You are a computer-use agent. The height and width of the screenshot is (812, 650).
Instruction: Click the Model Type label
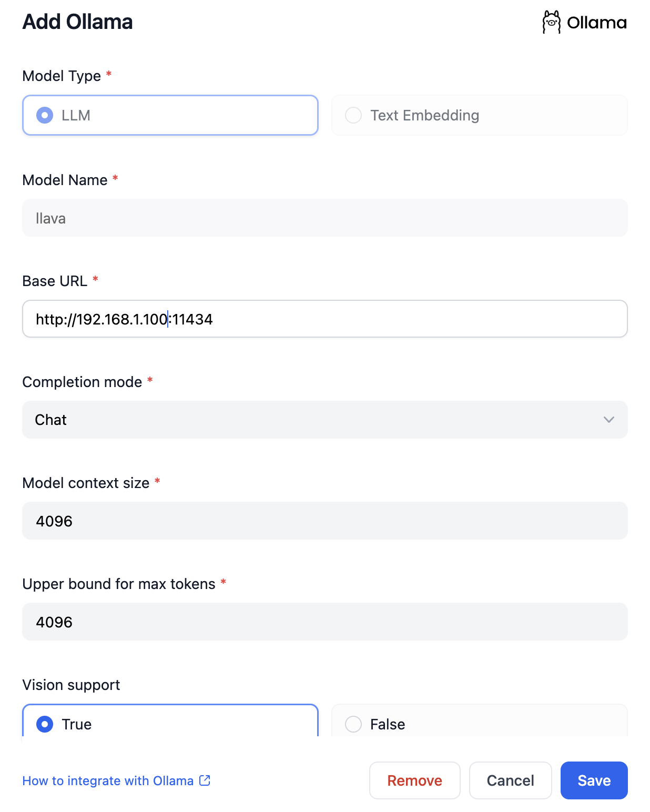(62, 76)
